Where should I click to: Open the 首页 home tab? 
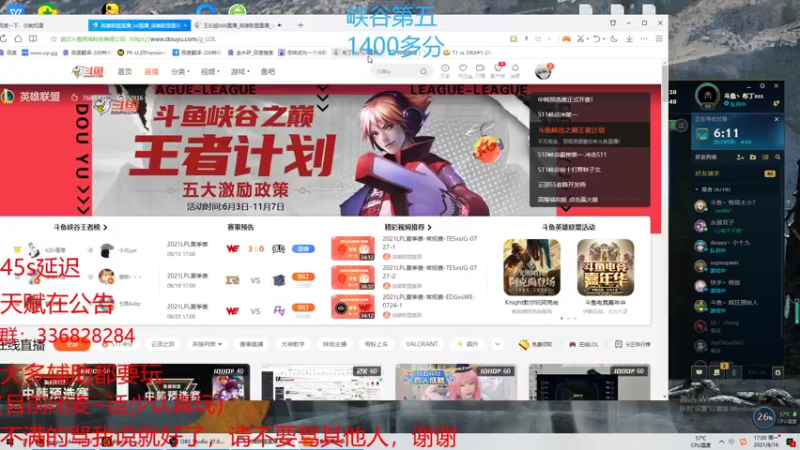pyautogui.click(x=124, y=72)
